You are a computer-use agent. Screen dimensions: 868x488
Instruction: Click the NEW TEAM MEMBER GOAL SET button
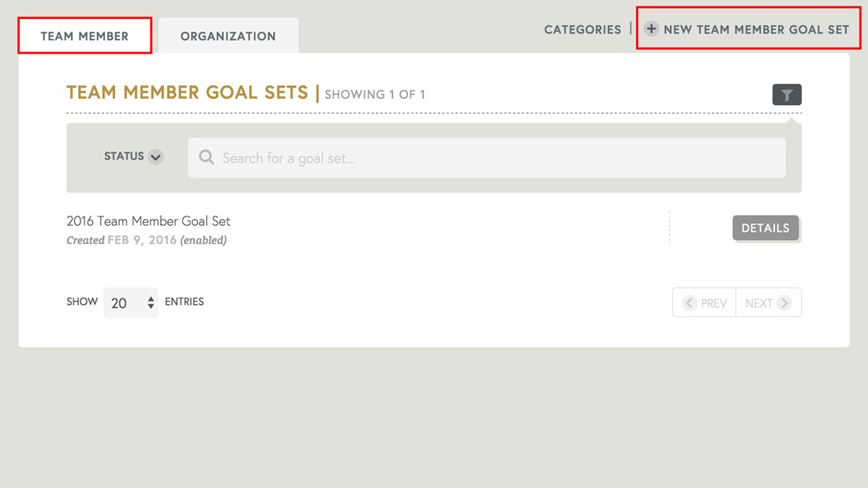[748, 28]
